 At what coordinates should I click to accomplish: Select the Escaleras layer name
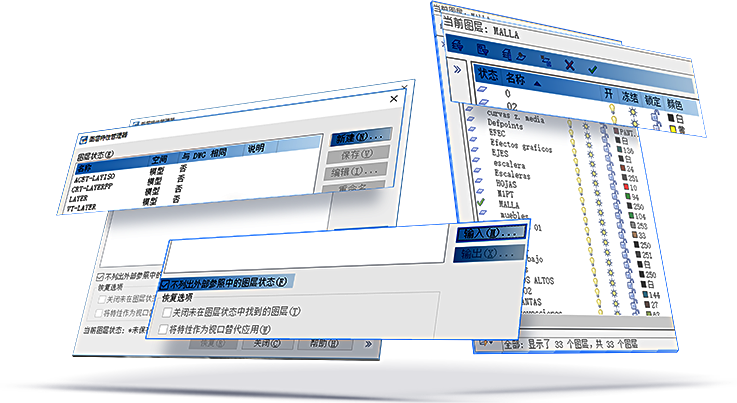pyautogui.click(x=512, y=174)
